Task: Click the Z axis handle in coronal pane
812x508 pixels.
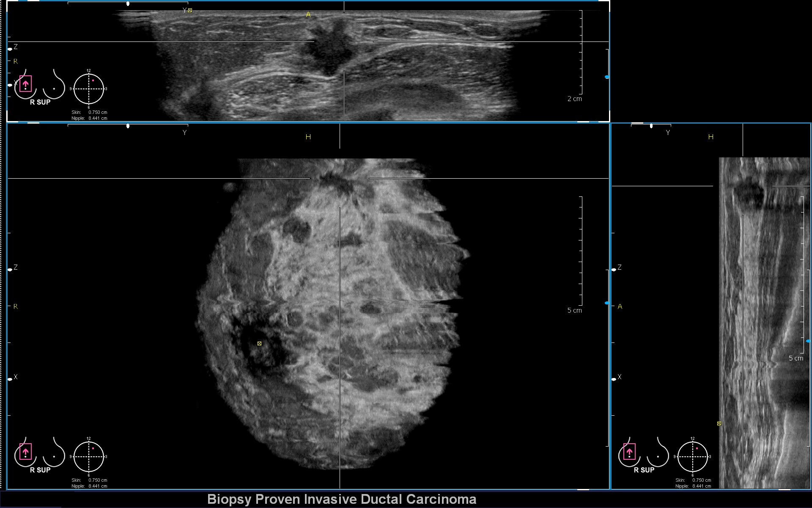Action: [10, 269]
